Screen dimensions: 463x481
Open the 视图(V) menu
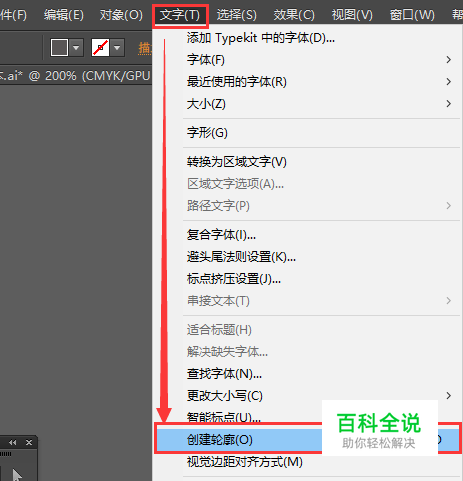pyautogui.click(x=352, y=15)
